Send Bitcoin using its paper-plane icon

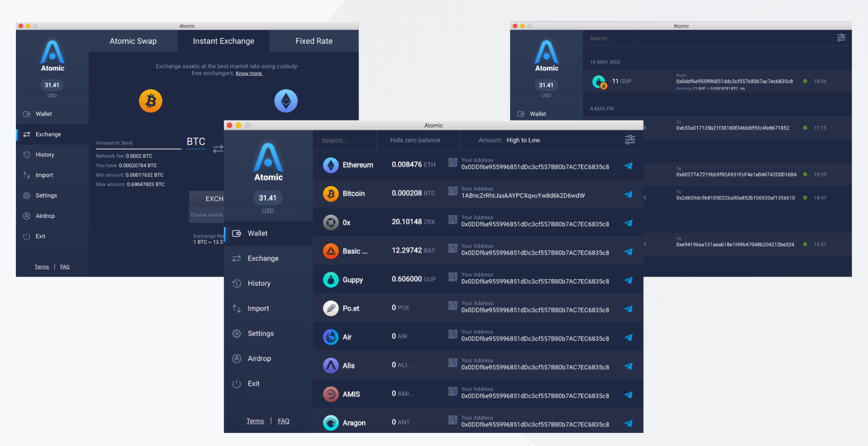coord(629,194)
